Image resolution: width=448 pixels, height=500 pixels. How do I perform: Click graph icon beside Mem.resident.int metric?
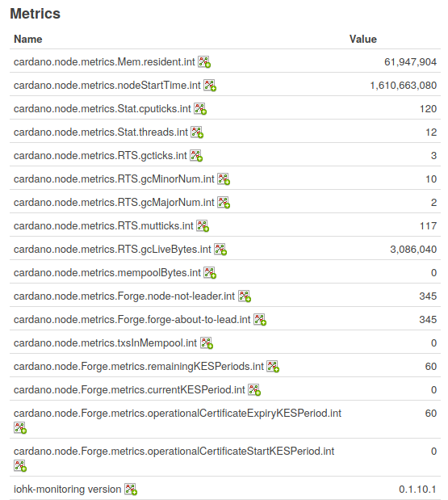204,62
